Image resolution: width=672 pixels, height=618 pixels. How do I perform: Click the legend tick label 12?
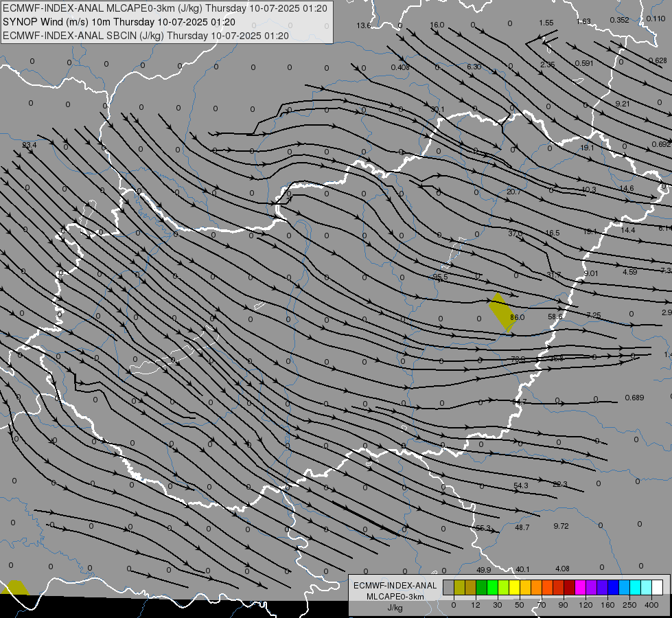tap(476, 605)
